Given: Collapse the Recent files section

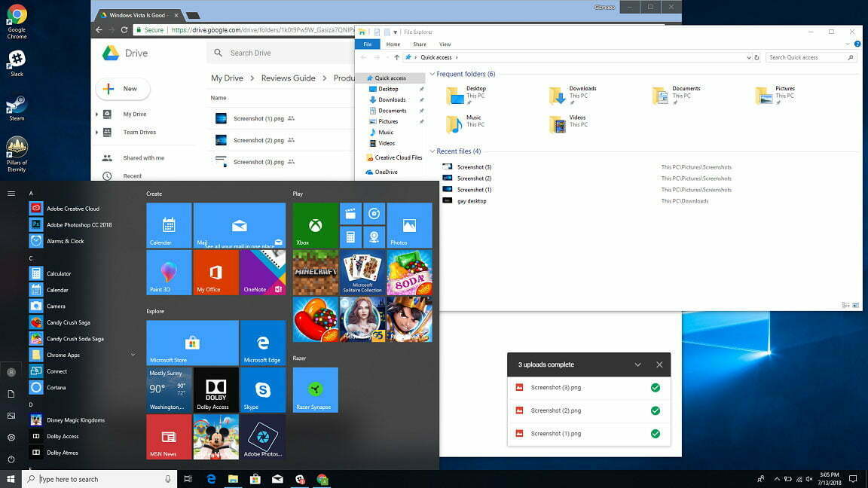Looking at the screenshot, I should (x=432, y=151).
